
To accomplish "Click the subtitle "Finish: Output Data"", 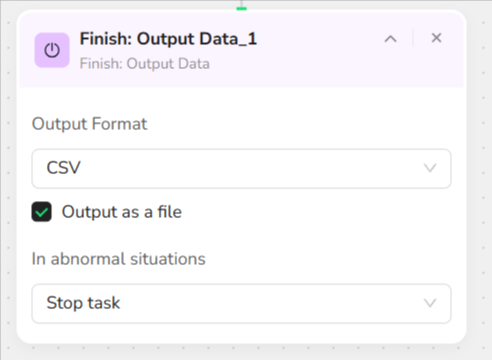I will pyautogui.click(x=144, y=64).
